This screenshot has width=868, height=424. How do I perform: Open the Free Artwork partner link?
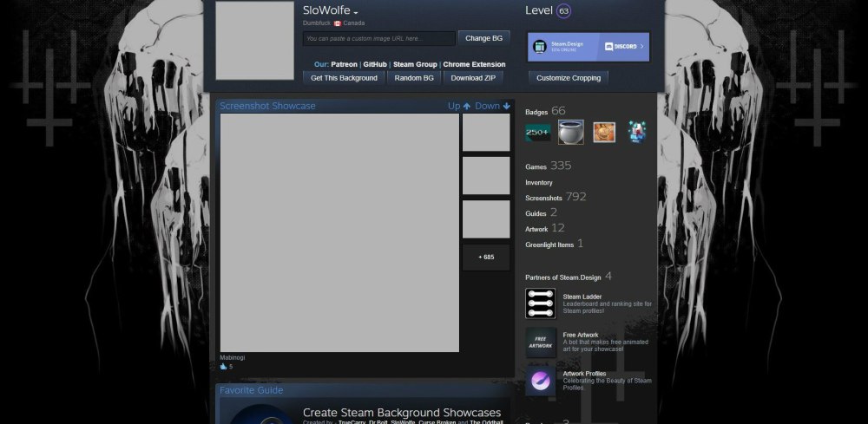click(580, 335)
